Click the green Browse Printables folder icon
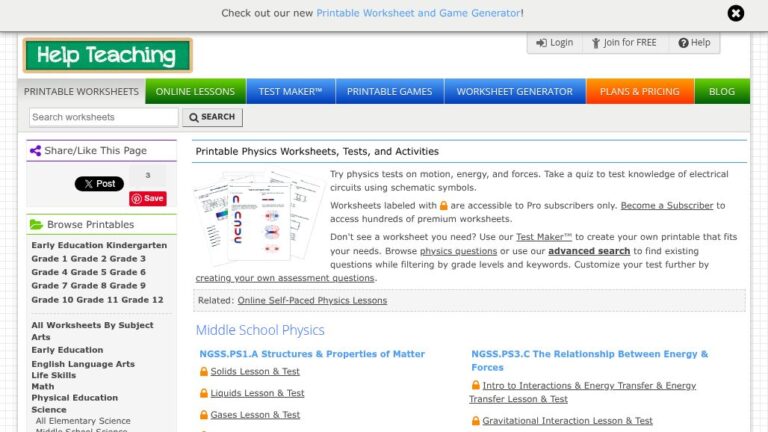Screen dimensions: 768x432 (x=36, y=224)
